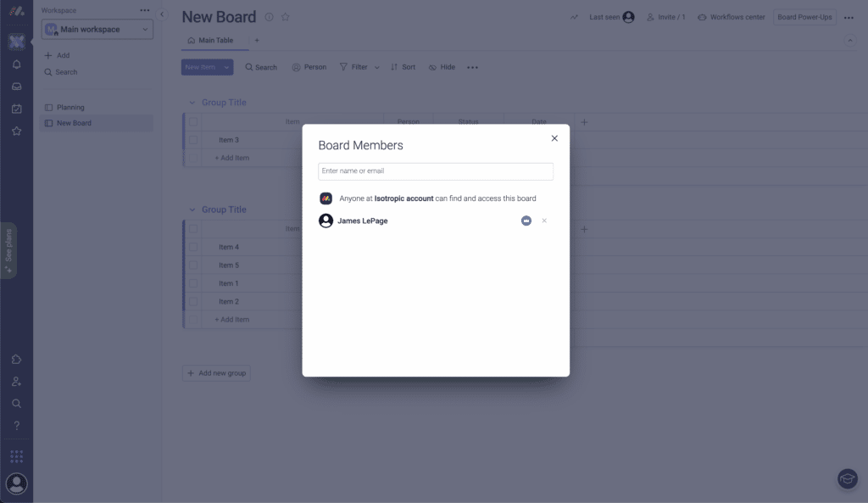Click the owner crown icon beside James LePage
868x503 pixels.
click(526, 221)
